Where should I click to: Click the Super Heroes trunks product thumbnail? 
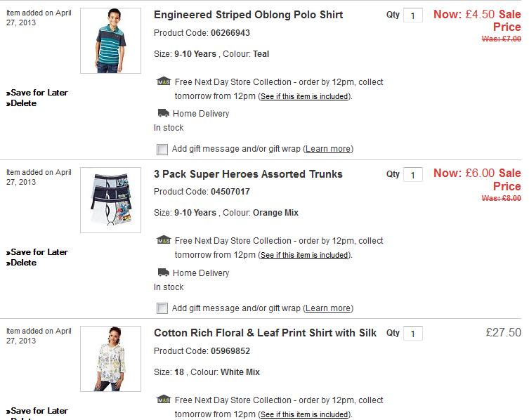pos(110,200)
